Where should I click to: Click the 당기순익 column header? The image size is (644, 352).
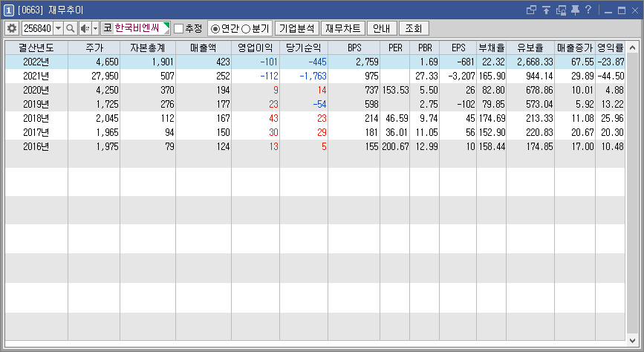pyautogui.click(x=304, y=48)
